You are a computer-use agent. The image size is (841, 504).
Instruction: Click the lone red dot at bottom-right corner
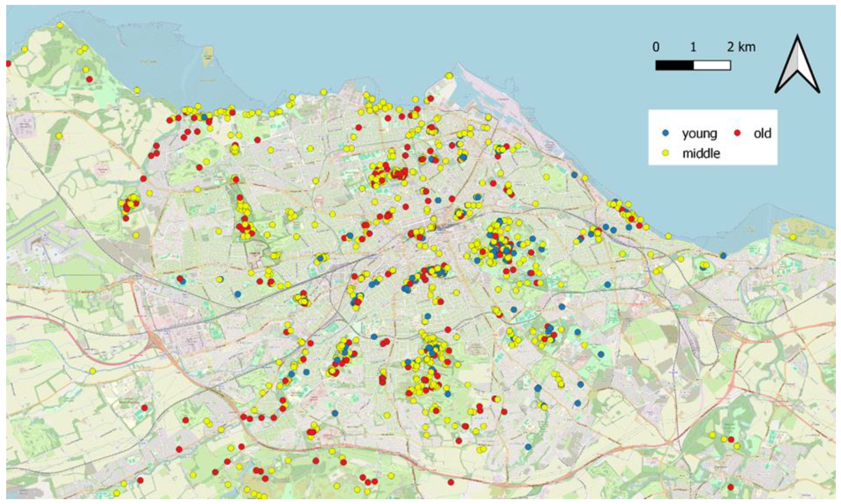tap(731, 487)
